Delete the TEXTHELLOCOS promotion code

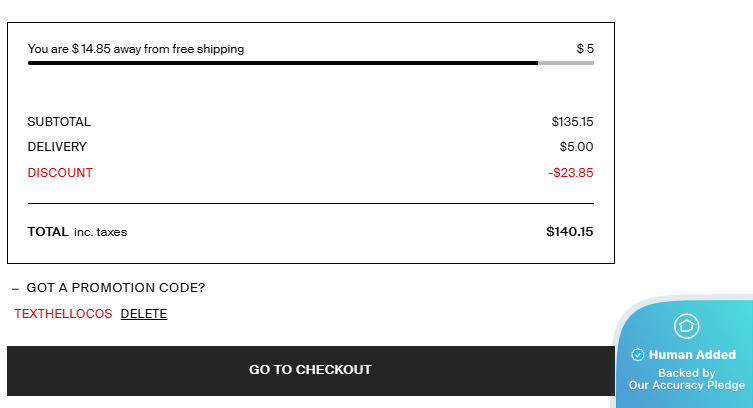coord(144,314)
